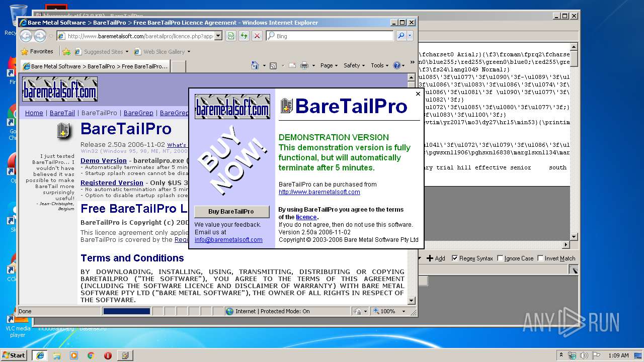
Task: Click the IE Forward navigation button
Action: pyautogui.click(x=40, y=36)
